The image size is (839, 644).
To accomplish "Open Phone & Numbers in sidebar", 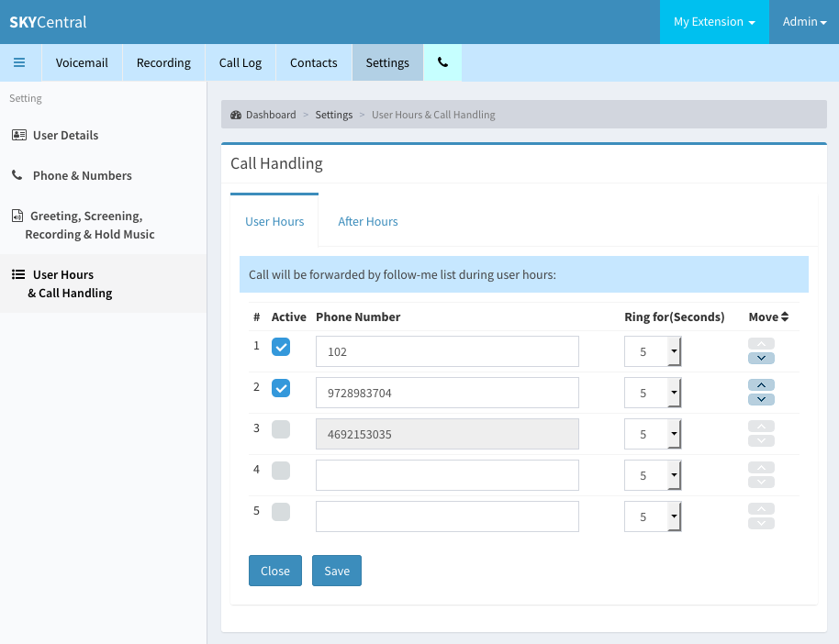I will [104, 175].
